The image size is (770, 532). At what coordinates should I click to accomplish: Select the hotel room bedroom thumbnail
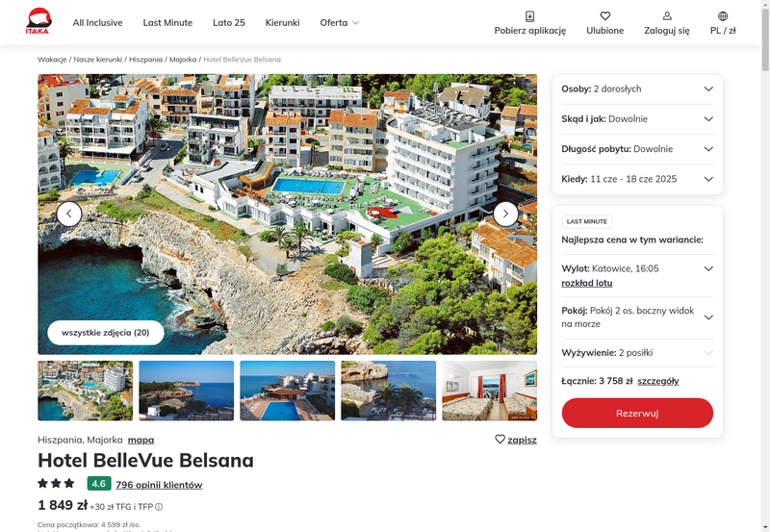[x=490, y=391]
